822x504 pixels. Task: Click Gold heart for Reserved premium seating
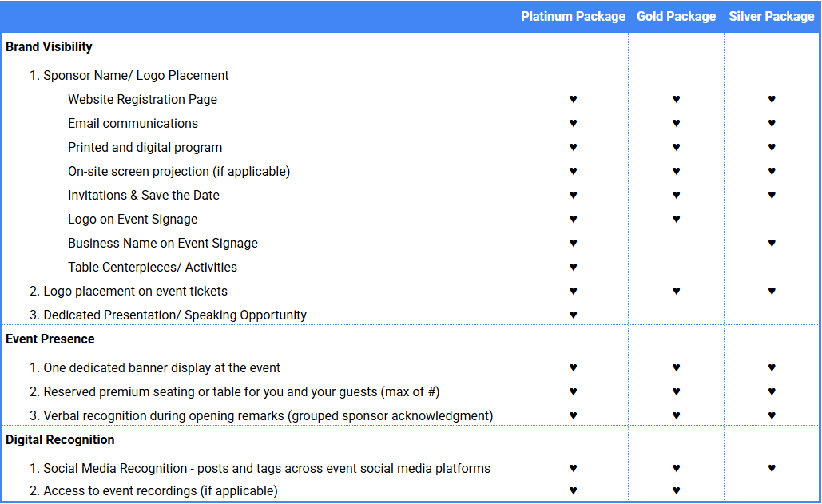677,392
